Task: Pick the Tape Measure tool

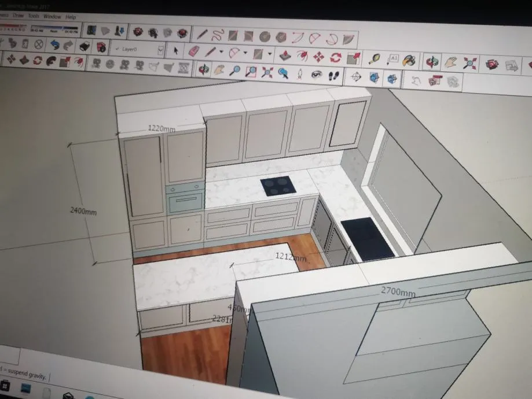Action: pos(374,59)
